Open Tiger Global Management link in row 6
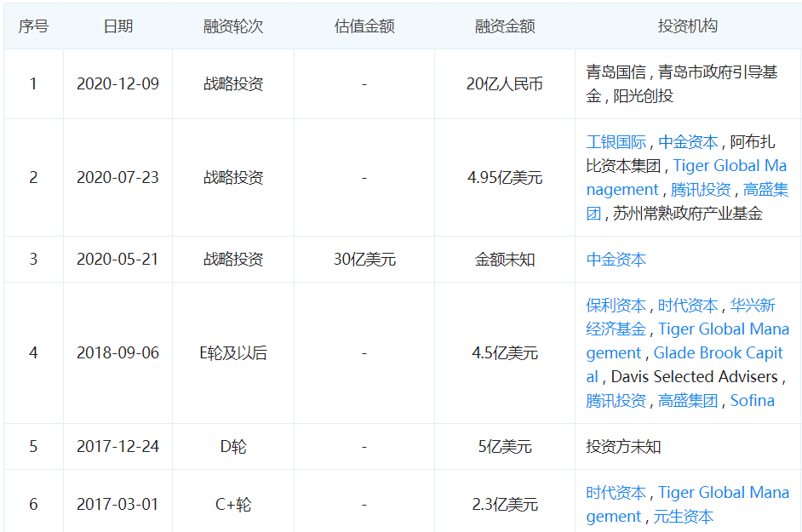Screen dimensions: 802x532 [723, 493]
